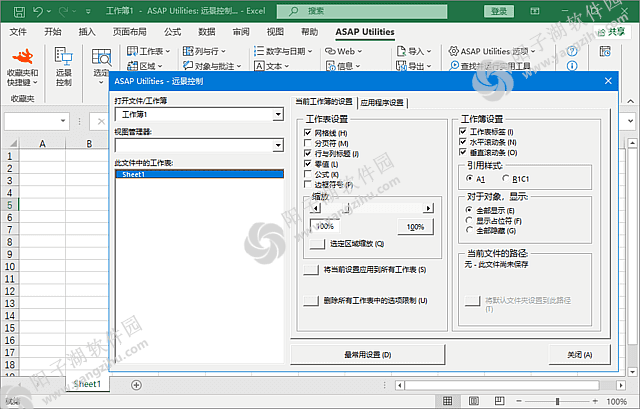The width and height of the screenshot is (640, 409).
Task: Click the status bar zoom slider handle
Action: click(558, 401)
